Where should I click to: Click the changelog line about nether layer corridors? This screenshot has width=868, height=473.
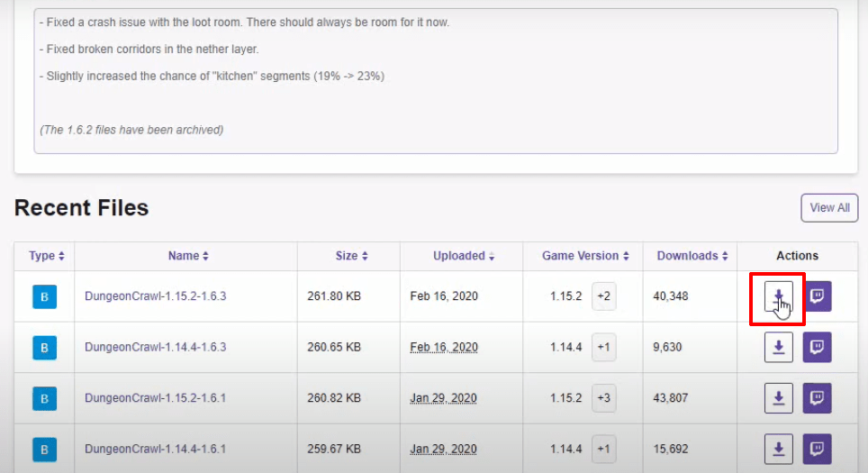pyautogui.click(x=149, y=50)
